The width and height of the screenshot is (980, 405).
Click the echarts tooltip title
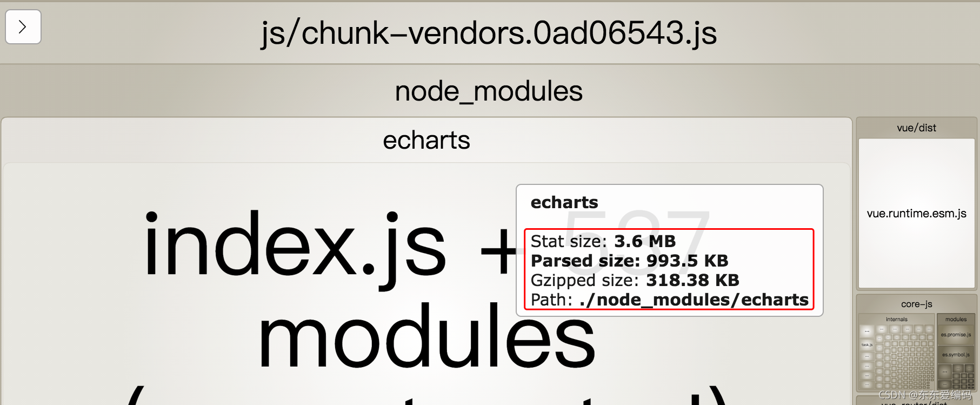pos(564,202)
